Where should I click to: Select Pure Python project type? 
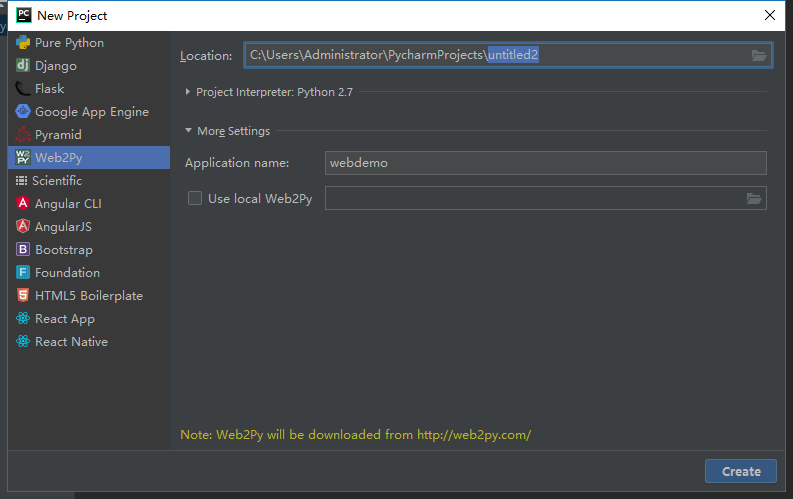pos(69,43)
